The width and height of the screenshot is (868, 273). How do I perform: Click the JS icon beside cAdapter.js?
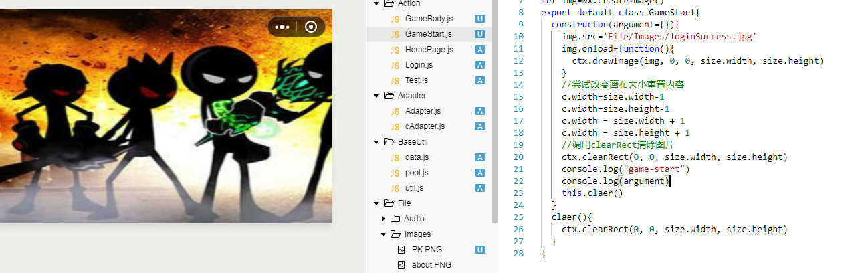395,126
